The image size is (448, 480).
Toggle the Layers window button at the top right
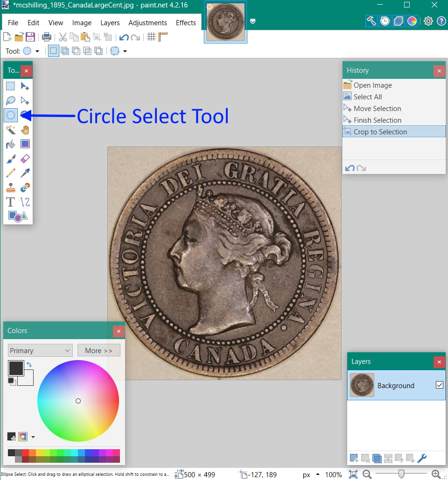tap(399, 21)
